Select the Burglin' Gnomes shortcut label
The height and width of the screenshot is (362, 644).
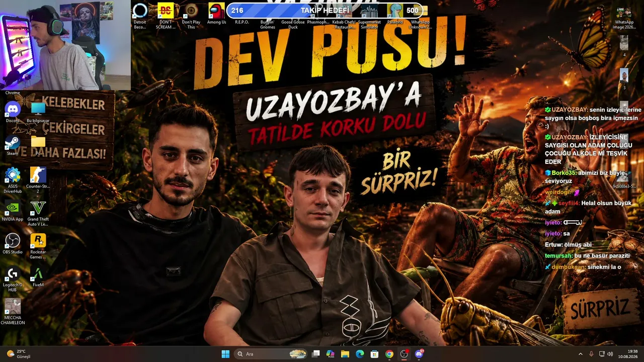(268, 25)
